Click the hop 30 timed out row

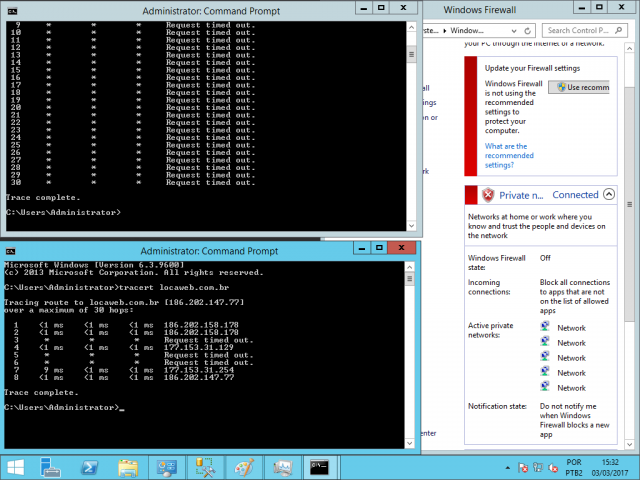tap(133, 182)
